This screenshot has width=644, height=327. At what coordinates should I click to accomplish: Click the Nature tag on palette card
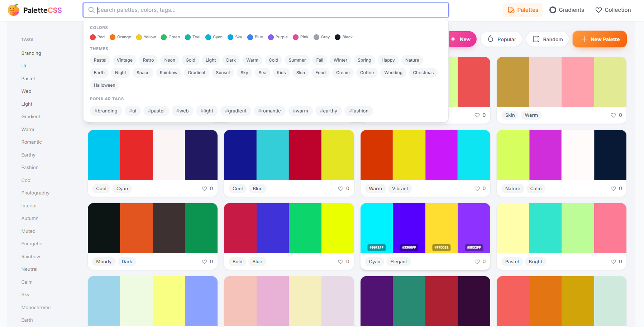pyautogui.click(x=512, y=189)
